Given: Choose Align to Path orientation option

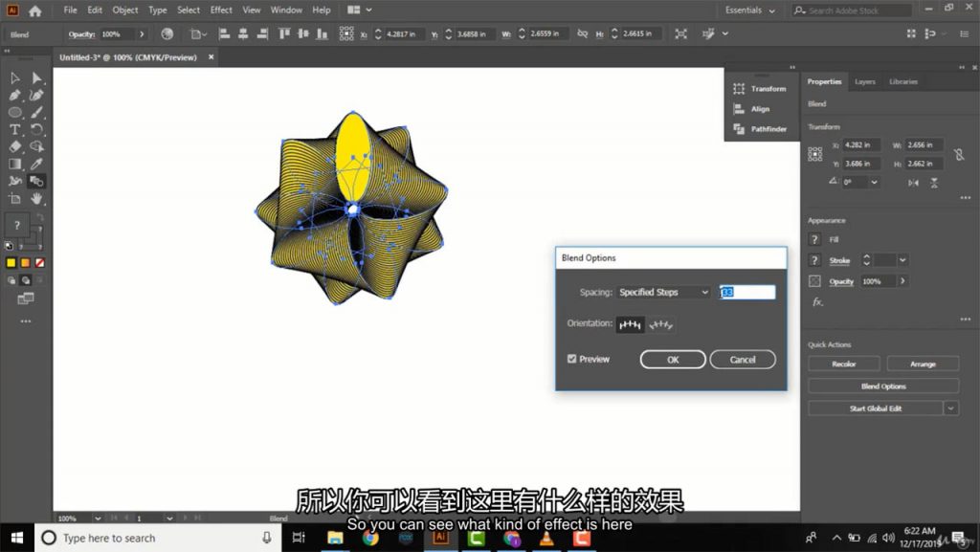Looking at the screenshot, I should coord(661,325).
